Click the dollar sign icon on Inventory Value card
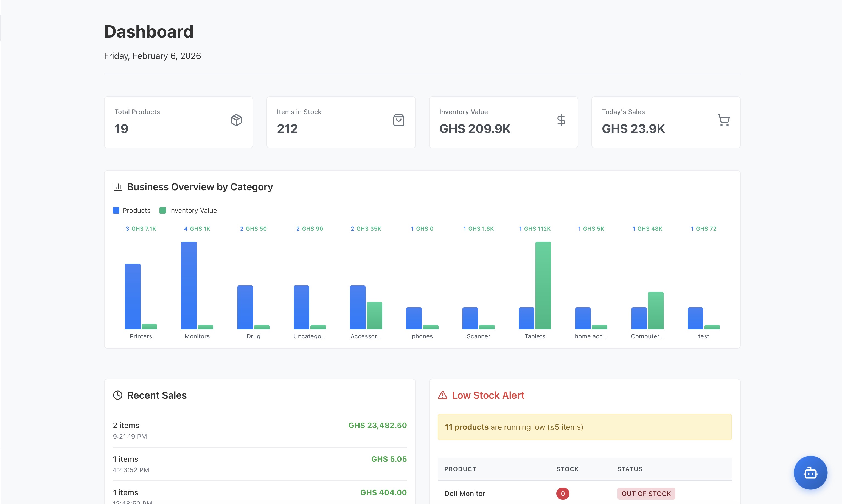The height and width of the screenshot is (504, 842). 561,120
